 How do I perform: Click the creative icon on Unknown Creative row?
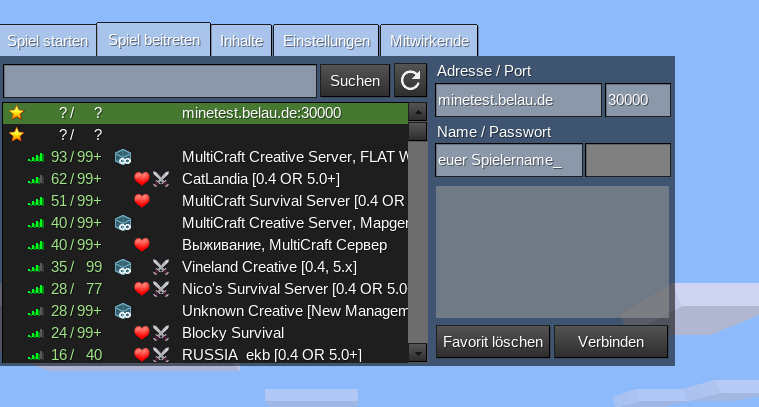click(123, 311)
